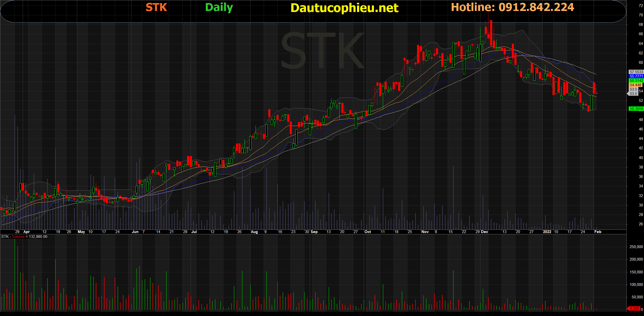Screen dimensions: 644x316
Task: Select the Jun marker on date axis
Action: 135,232
